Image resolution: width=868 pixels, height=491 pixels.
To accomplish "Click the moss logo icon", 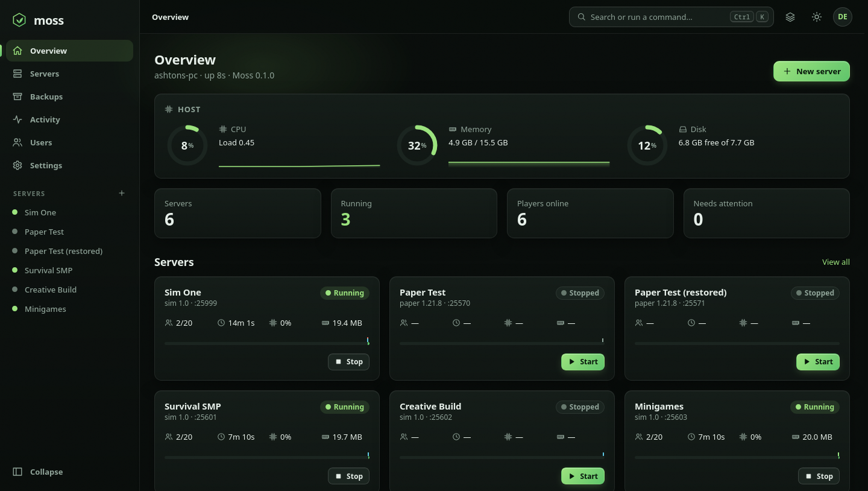I will 19,20.
